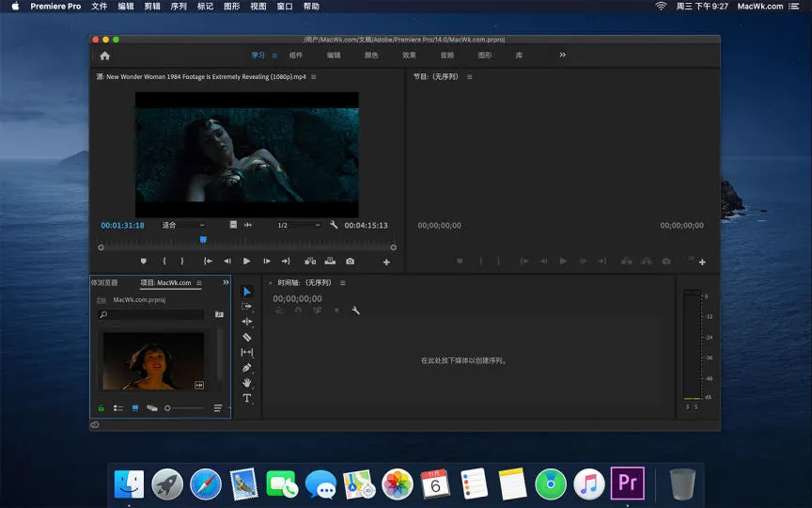Viewport: 812px width, 508px height.
Task: Switch to the 编辑 workspace tab
Action: coord(334,55)
